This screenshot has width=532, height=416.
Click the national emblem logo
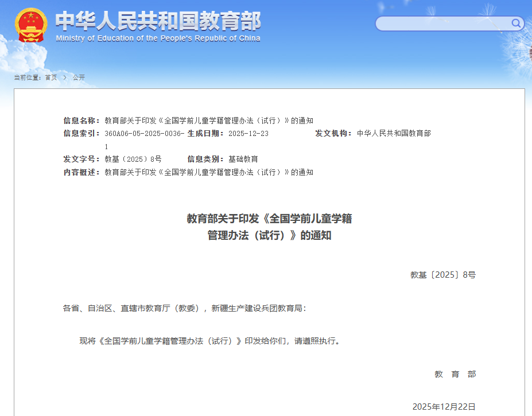pos(31,25)
